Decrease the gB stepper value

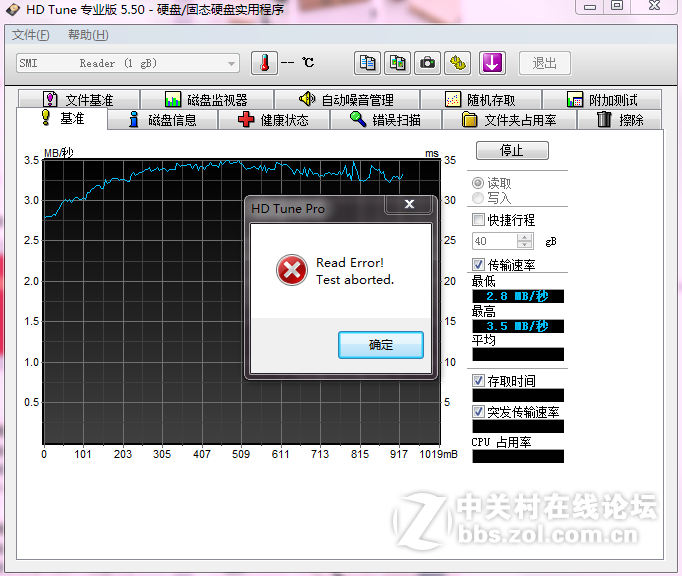(x=525, y=245)
